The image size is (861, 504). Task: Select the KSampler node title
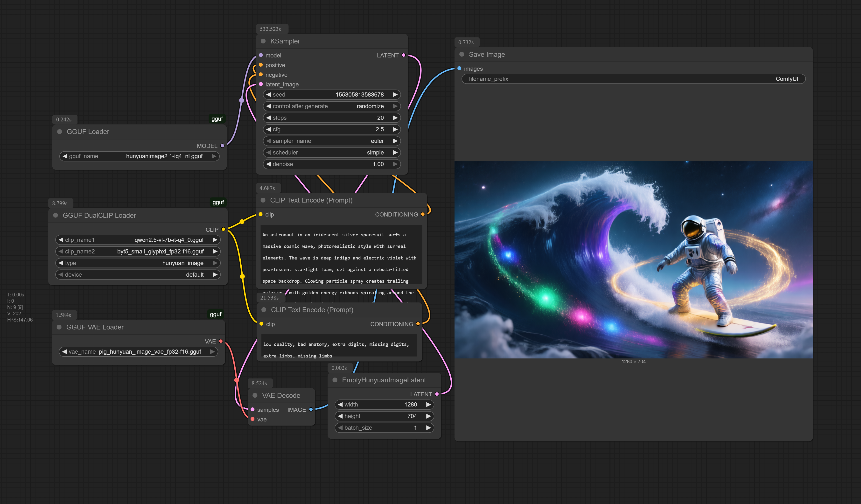point(285,41)
